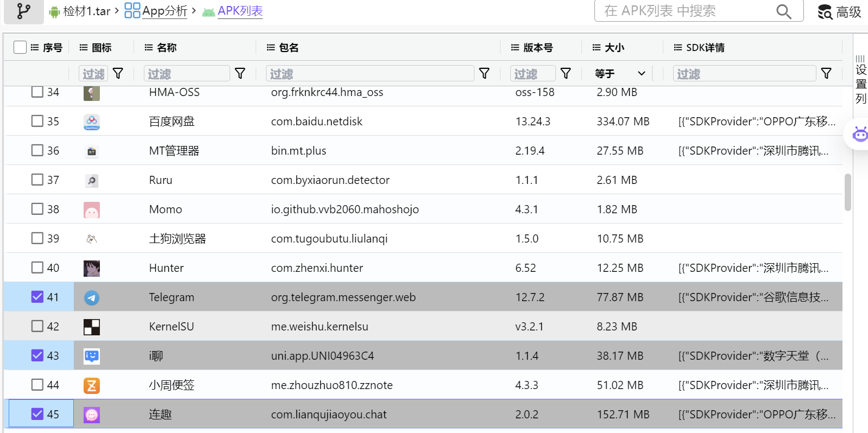The height and width of the screenshot is (433, 868).
Task: Click the 版本号 column filter funnel
Action: [x=566, y=73]
